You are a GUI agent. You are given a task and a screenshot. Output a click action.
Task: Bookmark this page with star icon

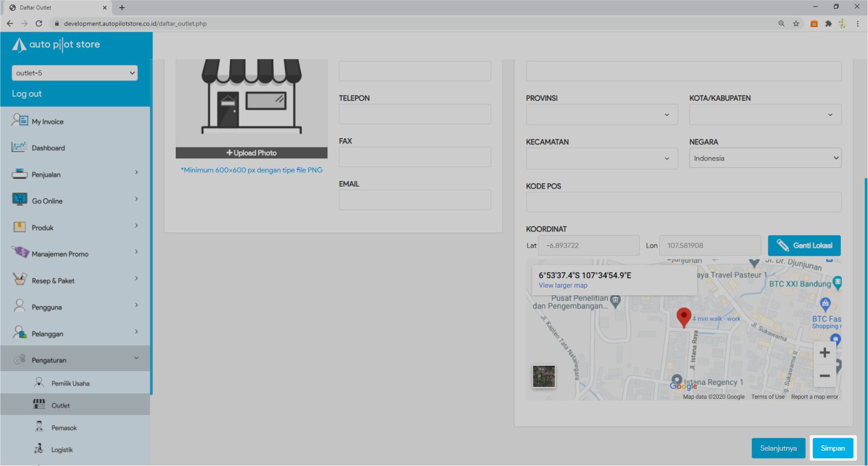pyautogui.click(x=796, y=24)
